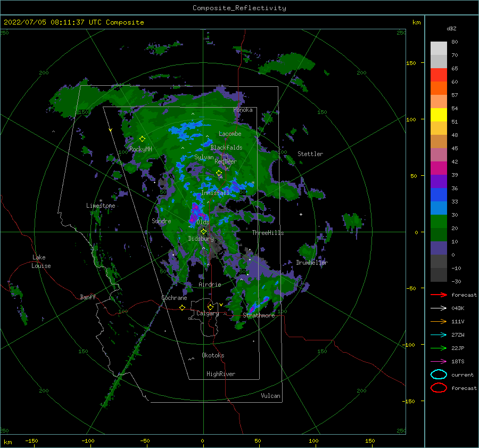This screenshot has width=479, height=448.
Task: Click the Lacombe town label
Action: pos(230,134)
